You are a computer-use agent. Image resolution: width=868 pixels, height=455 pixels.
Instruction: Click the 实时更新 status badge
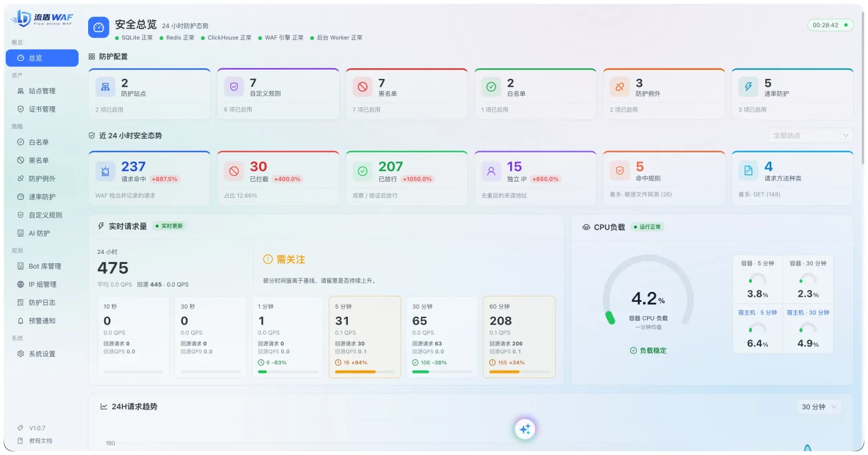[x=169, y=226]
